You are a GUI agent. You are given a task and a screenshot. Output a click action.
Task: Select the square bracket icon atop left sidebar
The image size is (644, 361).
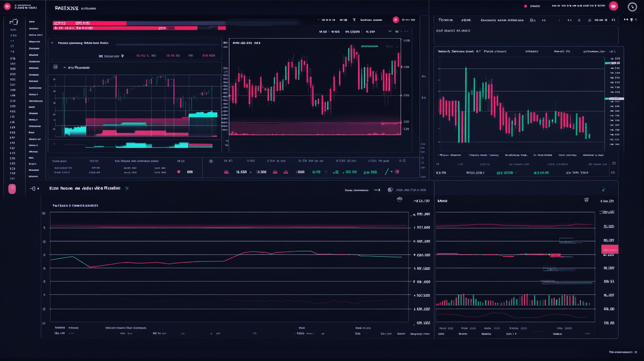click(14, 22)
